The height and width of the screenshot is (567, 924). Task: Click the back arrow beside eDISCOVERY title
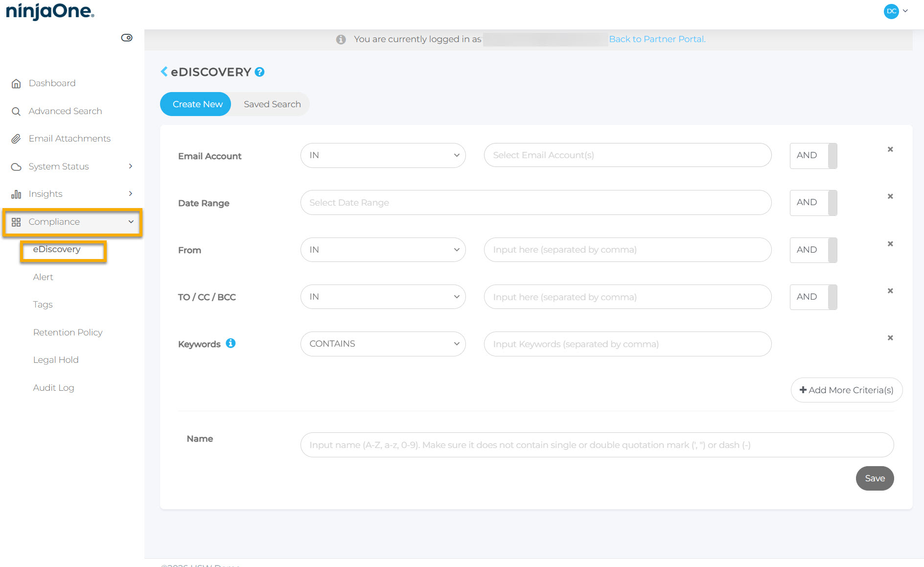(164, 72)
